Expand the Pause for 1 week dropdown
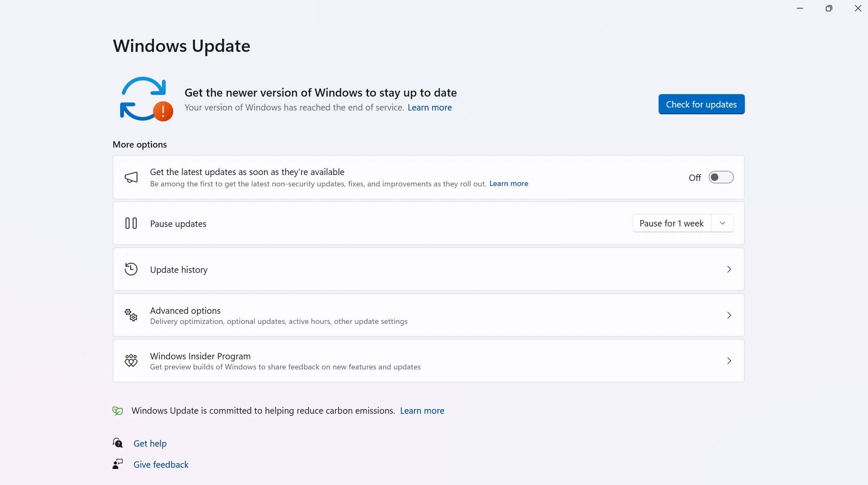 click(x=723, y=223)
